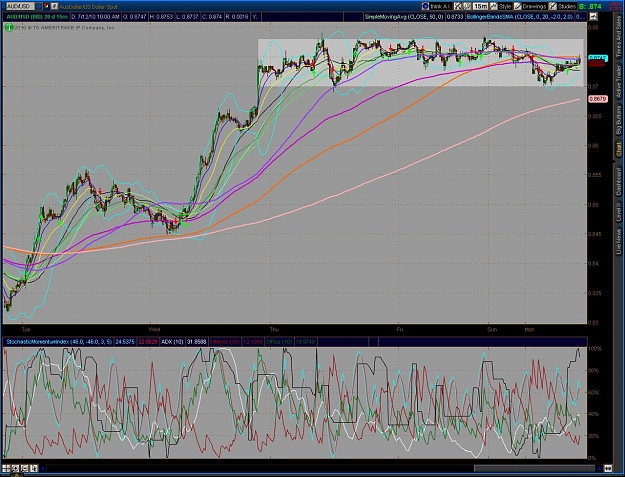Click the Fri date label on time axis

400,330
